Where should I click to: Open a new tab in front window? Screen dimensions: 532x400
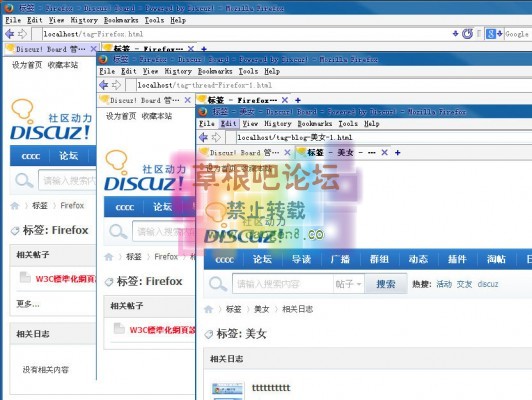click(x=397, y=153)
